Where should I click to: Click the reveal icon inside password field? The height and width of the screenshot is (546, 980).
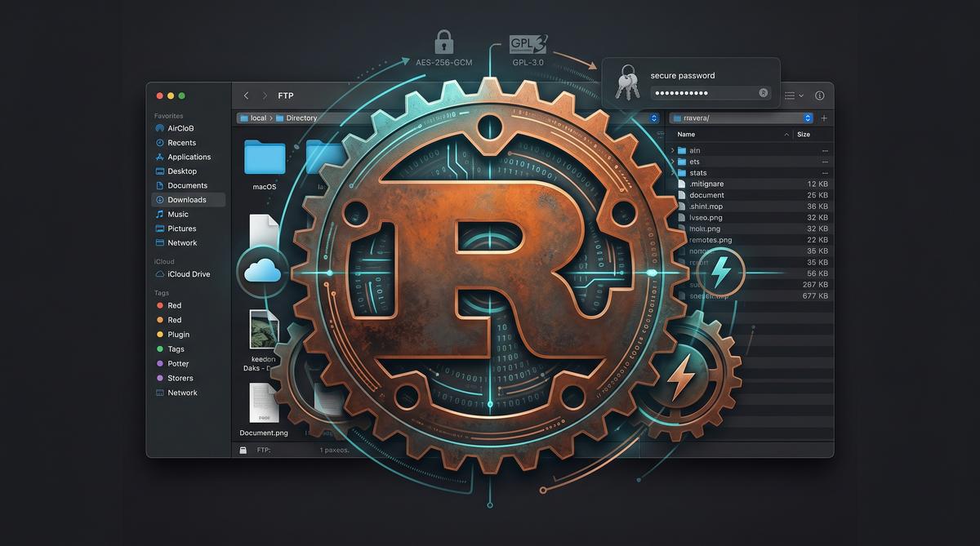764,93
